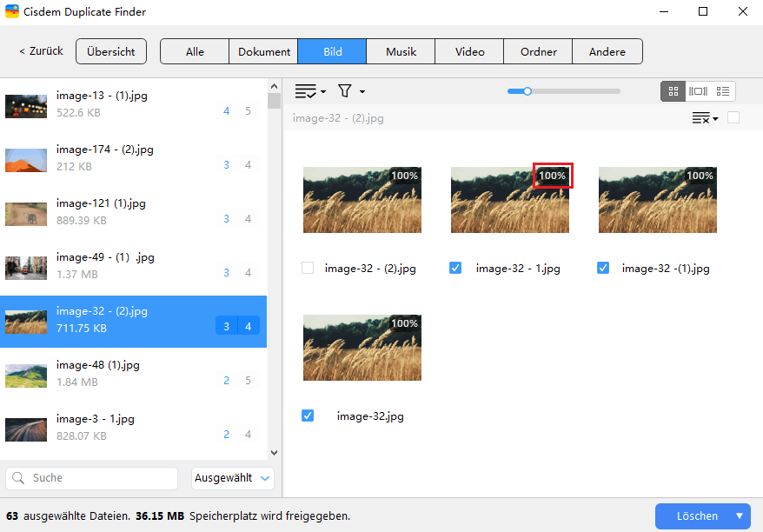Select the image-174 - (2).jpg group
Viewport: 763px width, 532px height.
[x=133, y=159]
